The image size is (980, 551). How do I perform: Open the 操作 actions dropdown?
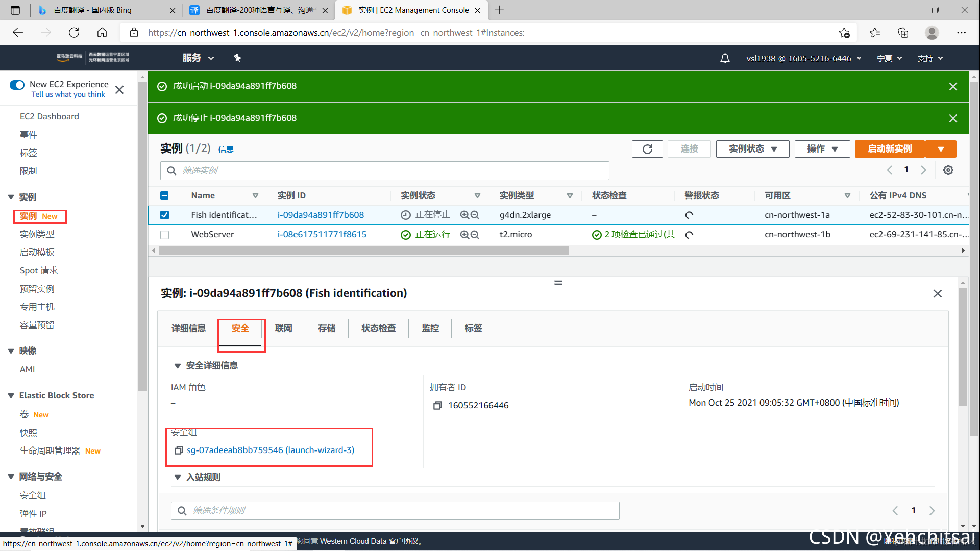pyautogui.click(x=822, y=149)
